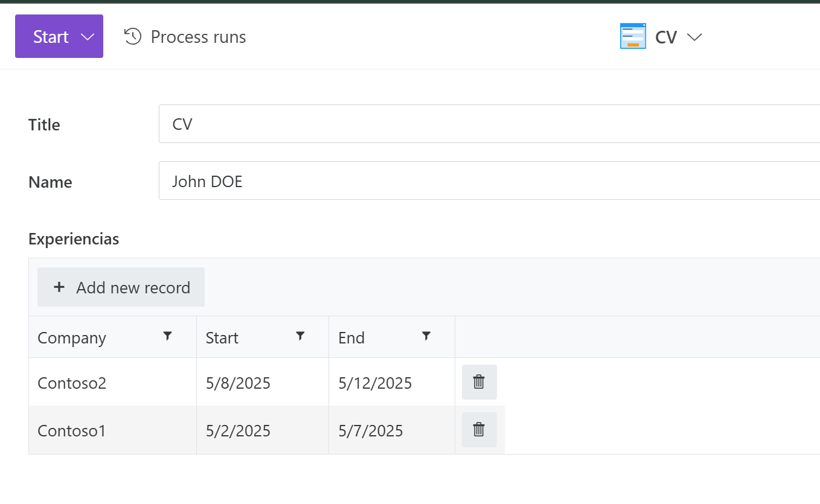Open Process runs
The height and width of the screenshot is (504, 820).
(x=185, y=37)
